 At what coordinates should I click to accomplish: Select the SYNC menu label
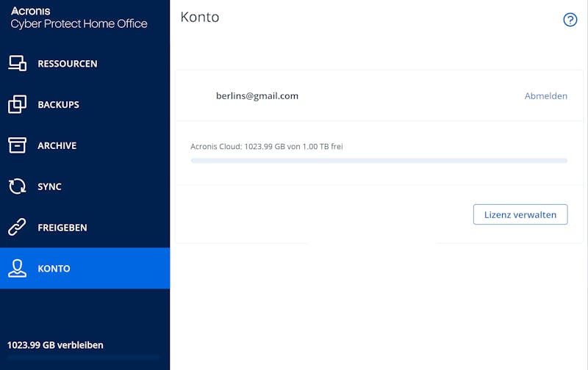point(49,186)
